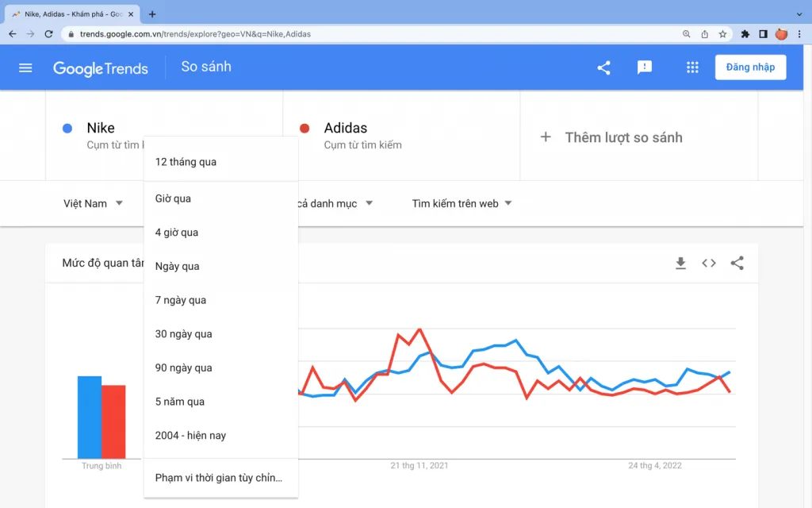Click the share icon in blue header
The image size is (812, 508).
603,67
